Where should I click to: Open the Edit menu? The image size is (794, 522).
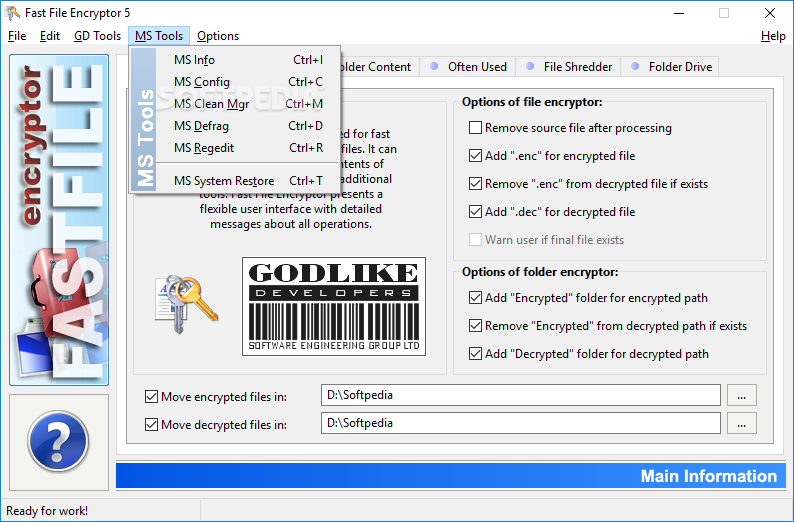50,36
